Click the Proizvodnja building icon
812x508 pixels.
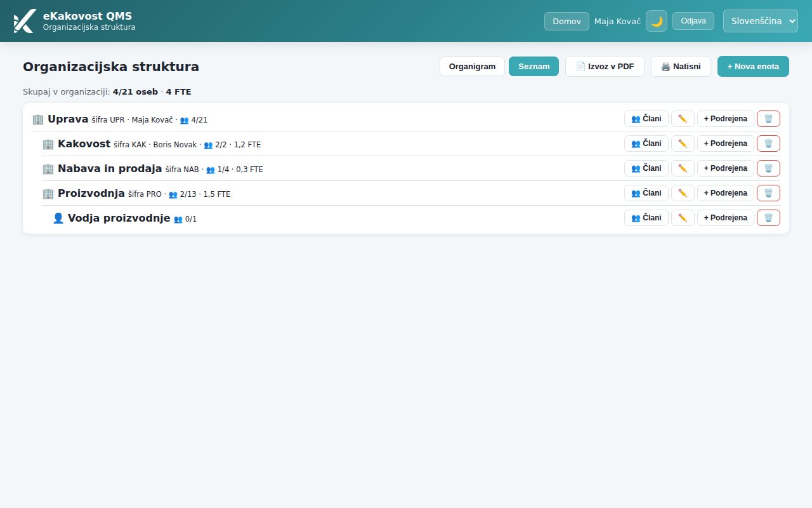(48, 193)
